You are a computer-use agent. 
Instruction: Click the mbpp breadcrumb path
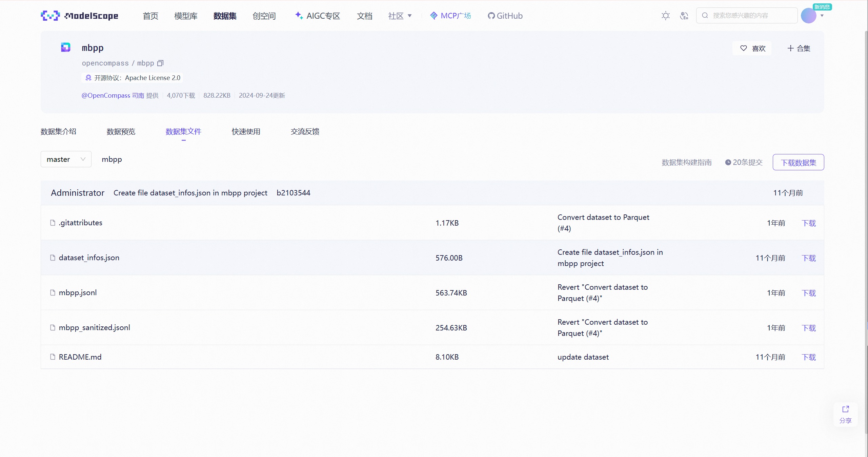pyautogui.click(x=112, y=159)
